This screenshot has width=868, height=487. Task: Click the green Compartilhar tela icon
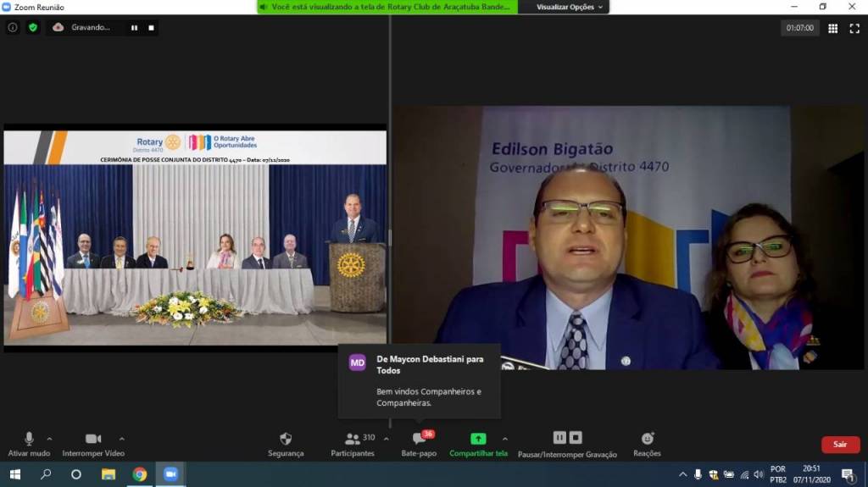coord(478,439)
